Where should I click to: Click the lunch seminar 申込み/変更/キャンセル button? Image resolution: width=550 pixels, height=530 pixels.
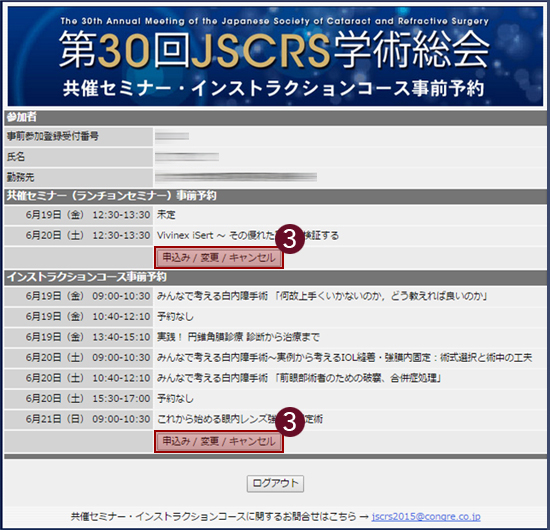(219, 258)
